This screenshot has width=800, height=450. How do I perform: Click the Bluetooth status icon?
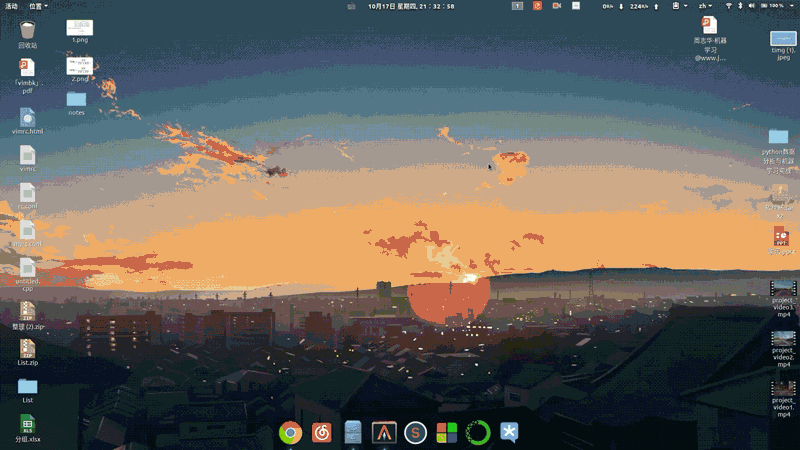740,6
